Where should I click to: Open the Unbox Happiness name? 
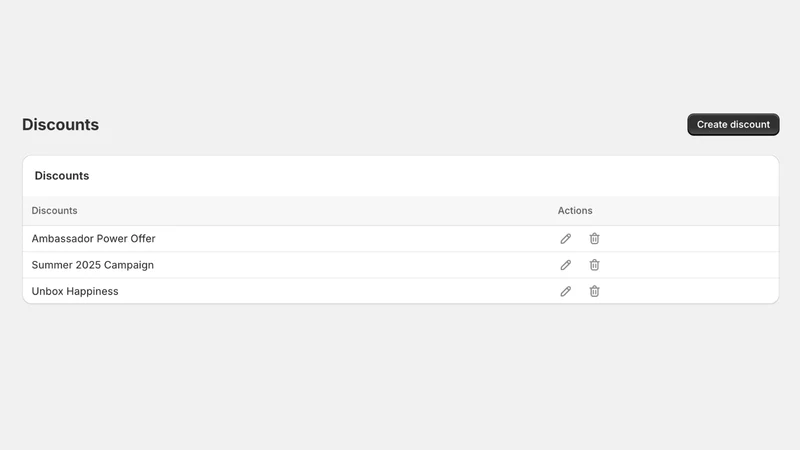pyautogui.click(x=75, y=291)
